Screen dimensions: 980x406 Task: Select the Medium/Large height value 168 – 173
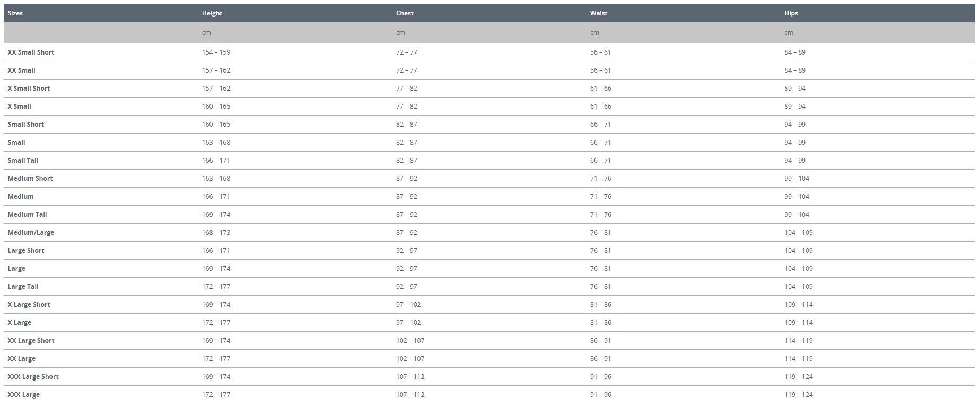[216, 233]
